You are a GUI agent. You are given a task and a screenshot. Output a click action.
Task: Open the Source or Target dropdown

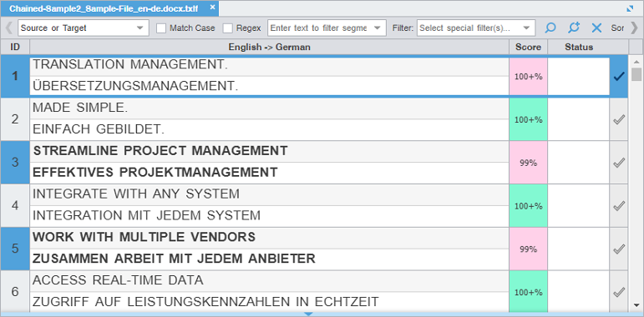pos(84,28)
